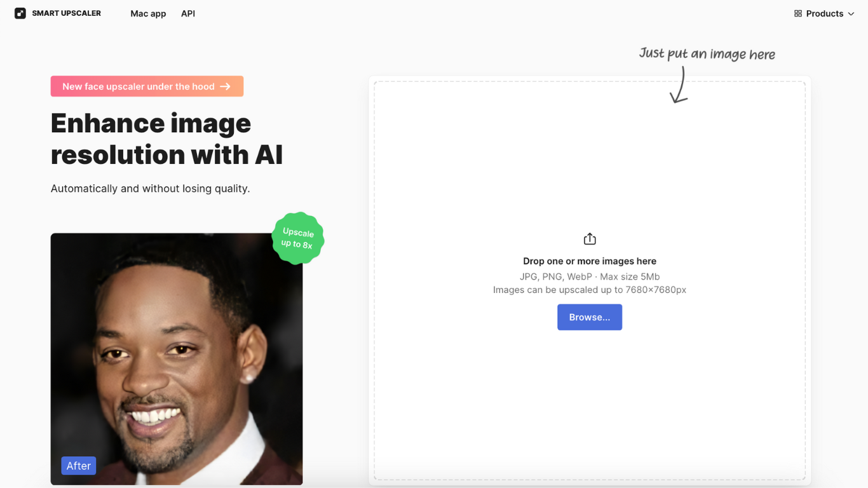The image size is (868, 488).
Task: Open the chevron next to Products
Action: (x=851, y=13)
